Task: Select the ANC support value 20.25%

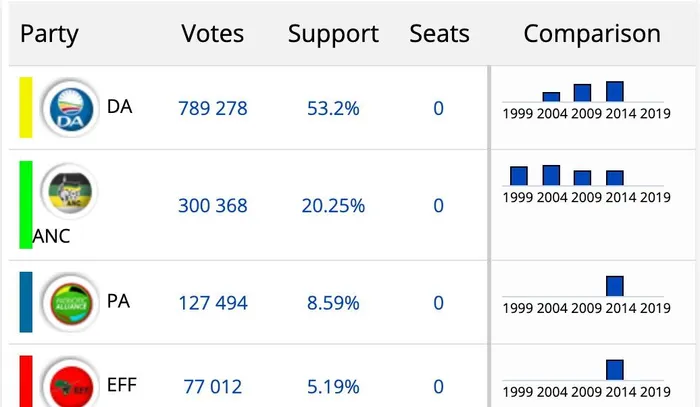Action: pyautogui.click(x=333, y=206)
